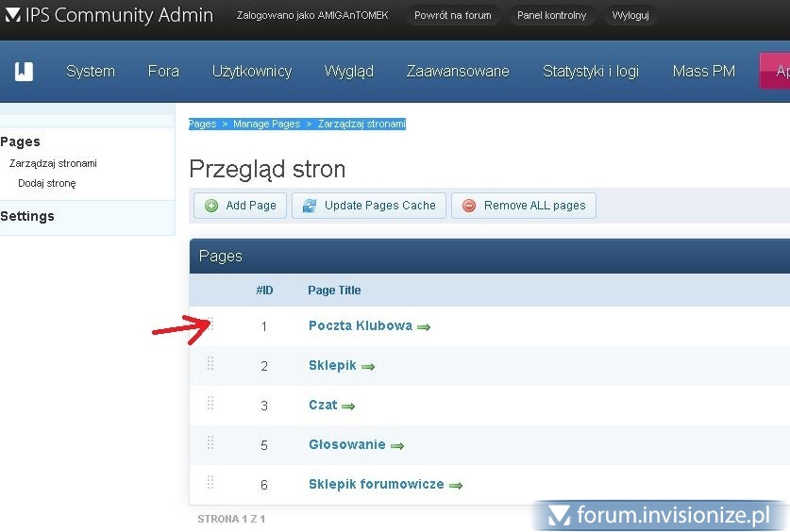
Task: Expand the Settings sidebar section
Action: click(27, 216)
